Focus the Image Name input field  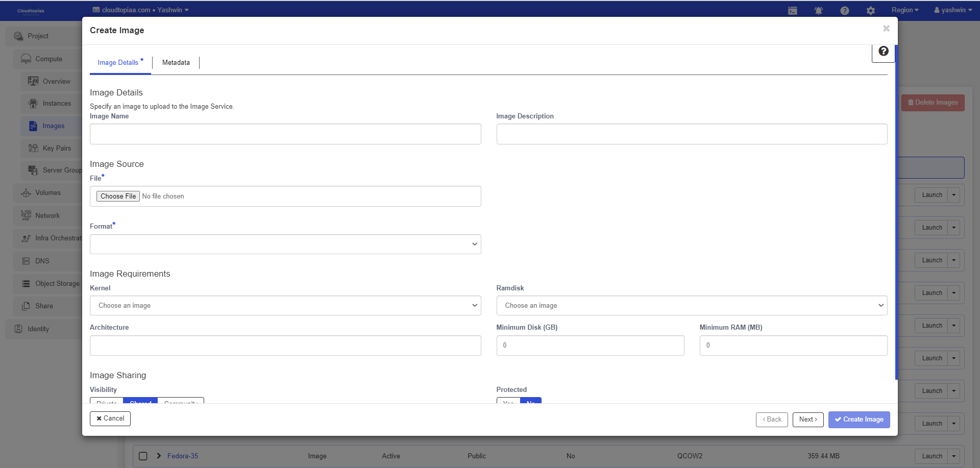tap(285, 134)
